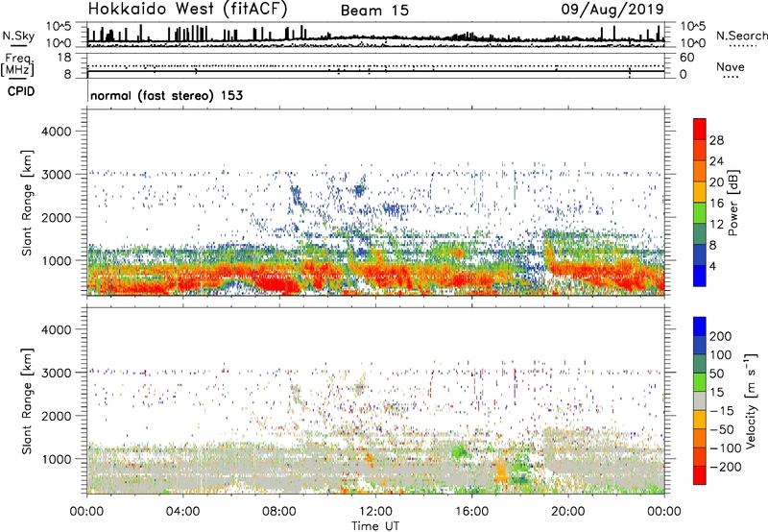Click the 'CPID' label
Screen dimensions: 768x532
coord(21,91)
